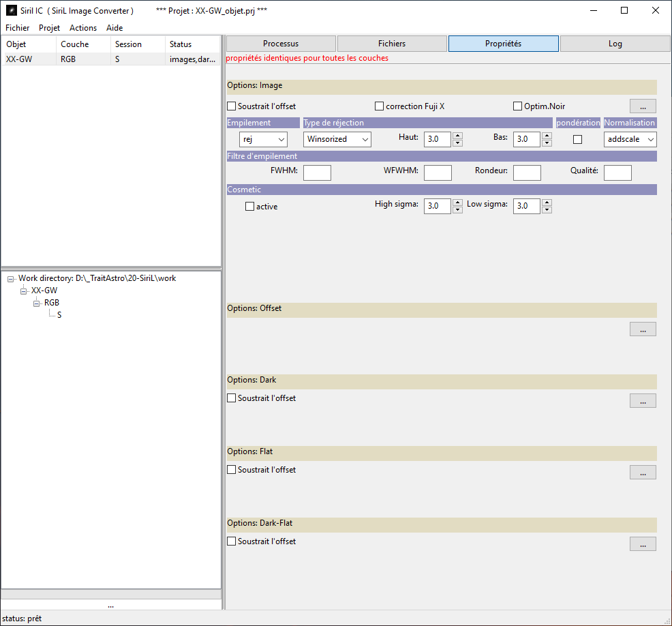Image resolution: width=672 pixels, height=626 pixels.
Task: Open the Fichier menu
Action: coord(18,28)
